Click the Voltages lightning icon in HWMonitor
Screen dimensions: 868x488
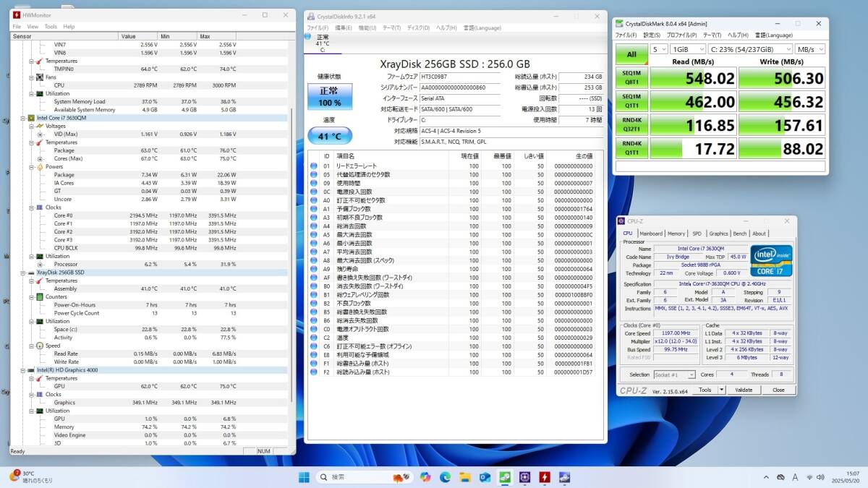click(x=39, y=126)
